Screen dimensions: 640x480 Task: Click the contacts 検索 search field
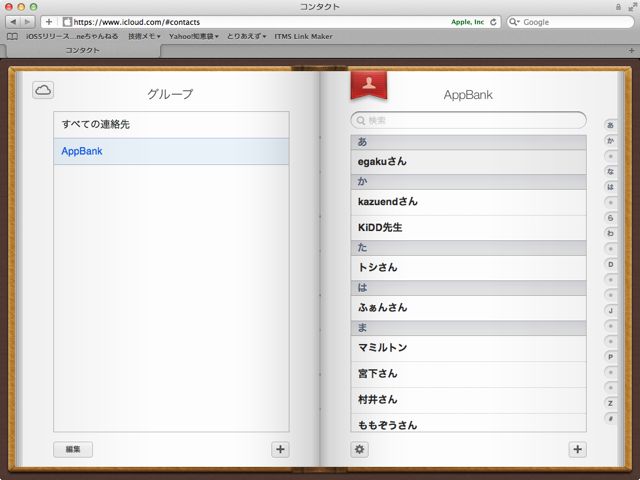pyautogui.click(x=469, y=120)
